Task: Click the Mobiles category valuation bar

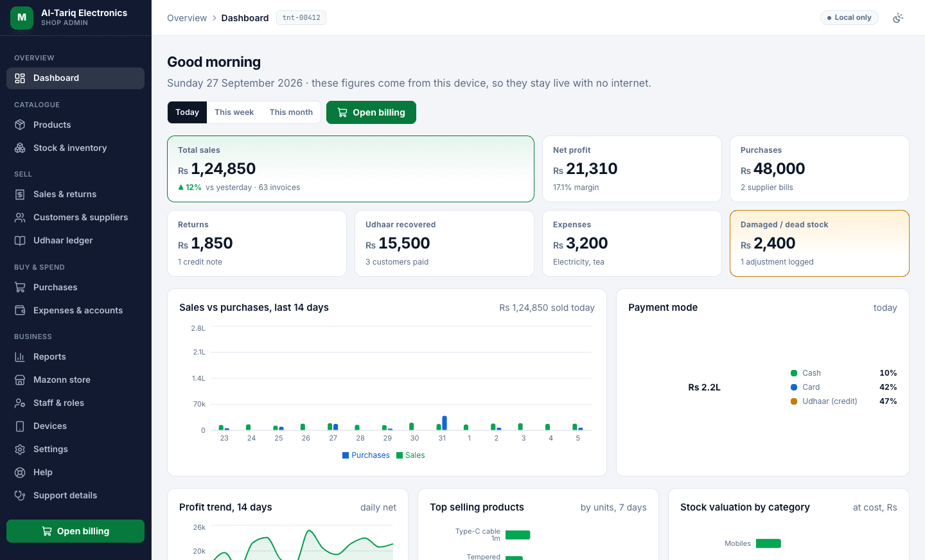Action: pyautogui.click(x=768, y=543)
